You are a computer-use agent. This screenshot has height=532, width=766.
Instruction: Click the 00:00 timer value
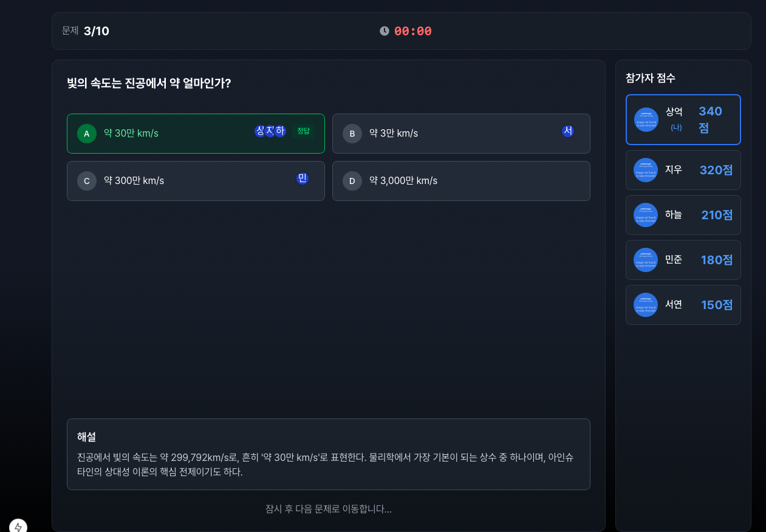tap(413, 31)
